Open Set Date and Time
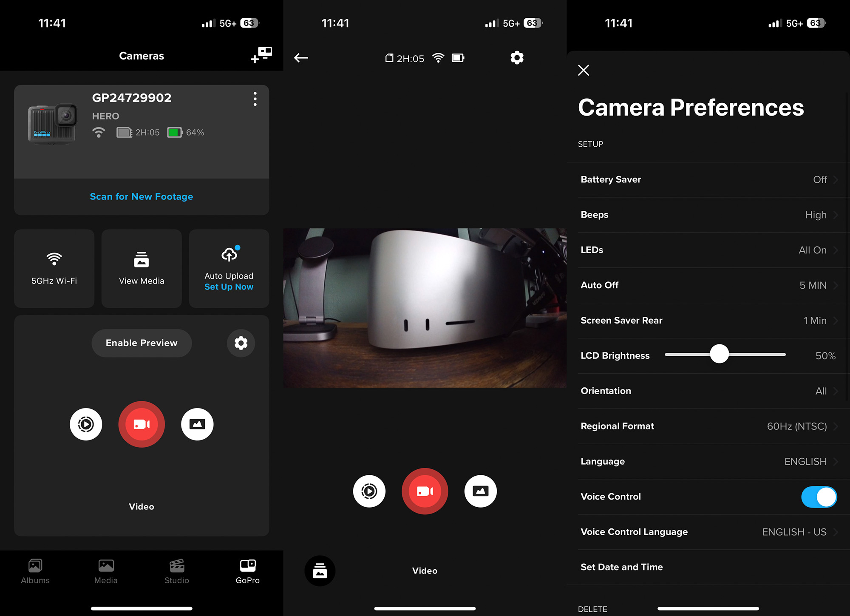This screenshot has width=850, height=616. [x=708, y=567]
